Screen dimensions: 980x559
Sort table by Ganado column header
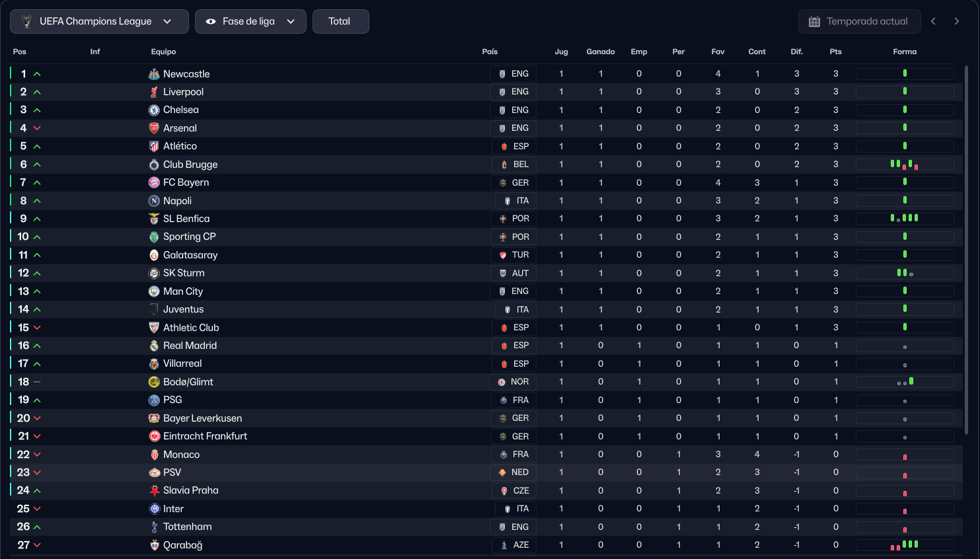pos(601,52)
